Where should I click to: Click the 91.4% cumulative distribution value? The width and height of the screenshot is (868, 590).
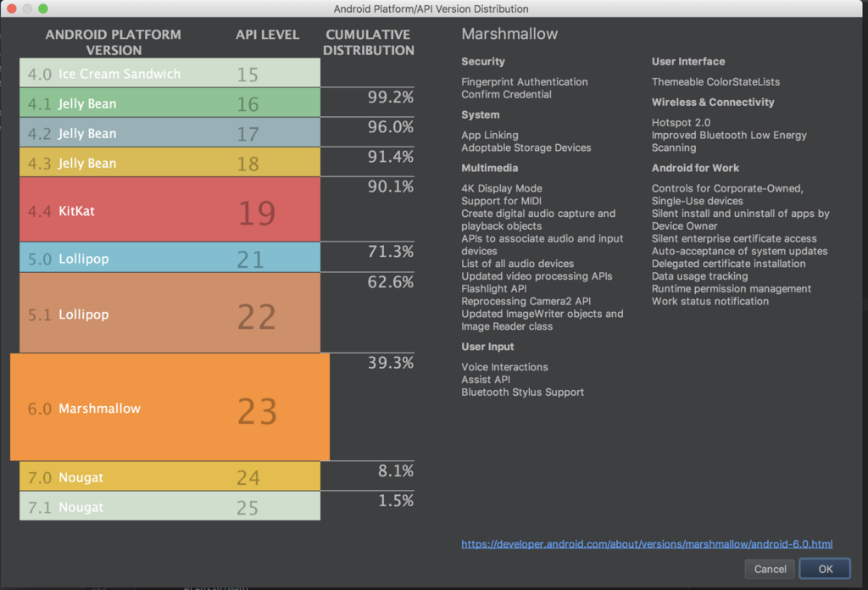[390, 157]
